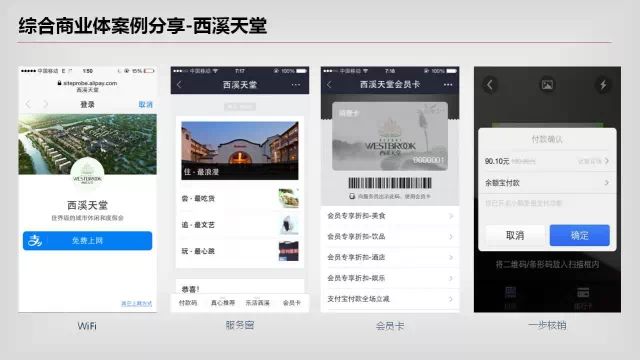The image size is (640, 360).
Task: Open the chevron on the 余额宝付款 row
Action: pyautogui.click(x=607, y=183)
